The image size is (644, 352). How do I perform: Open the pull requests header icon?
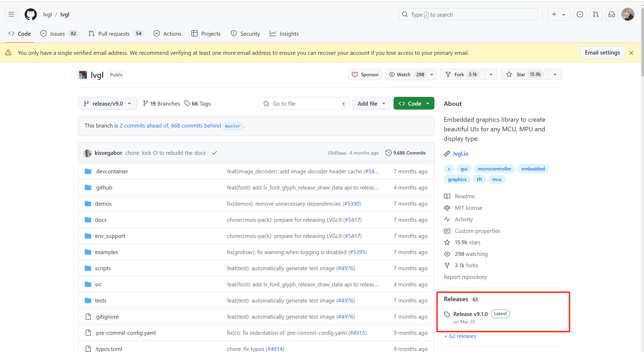tap(596, 14)
